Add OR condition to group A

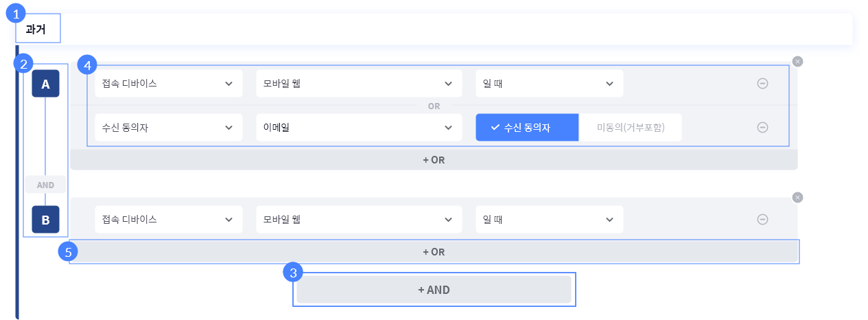tap(434, 159)
